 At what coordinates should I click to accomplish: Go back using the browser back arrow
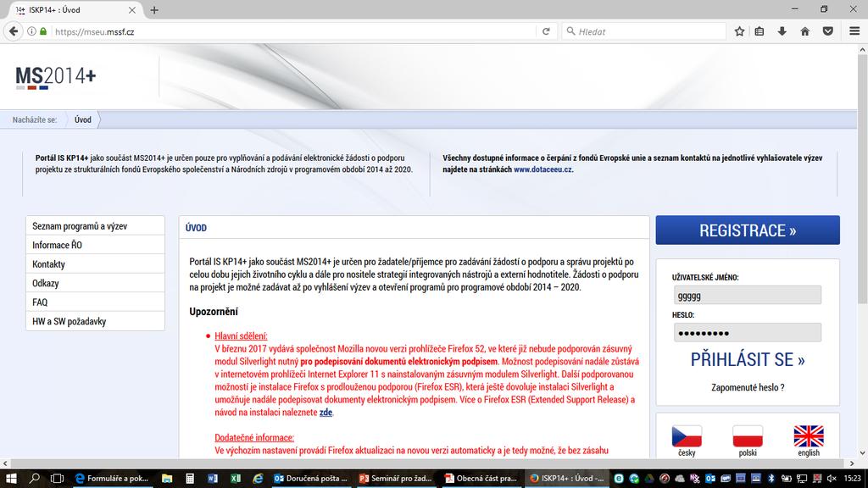coord(14,31)
